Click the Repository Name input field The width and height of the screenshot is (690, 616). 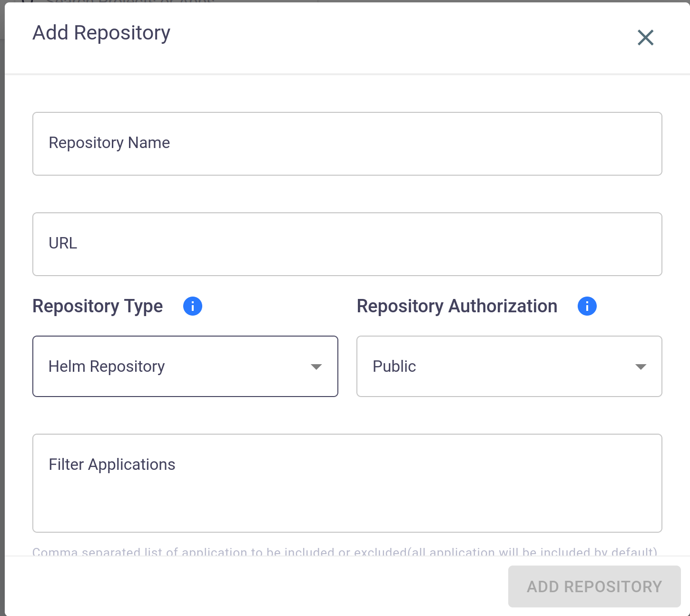coord(347,144)
